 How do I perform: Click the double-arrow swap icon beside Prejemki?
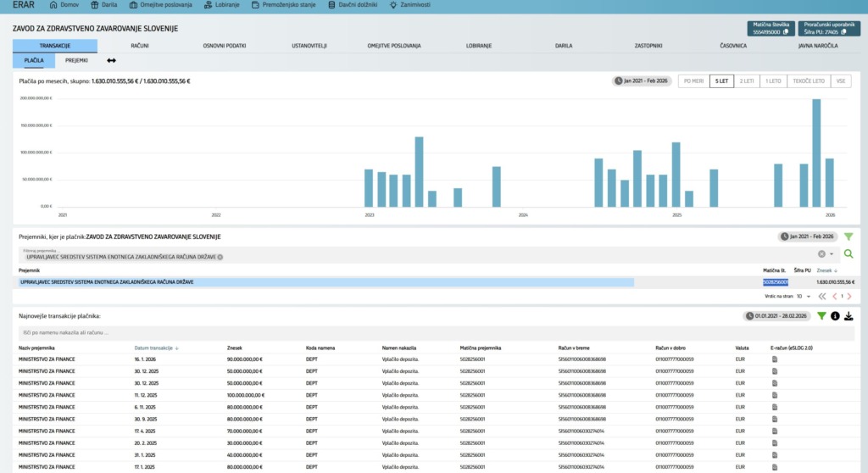click(x=111, y=61)
